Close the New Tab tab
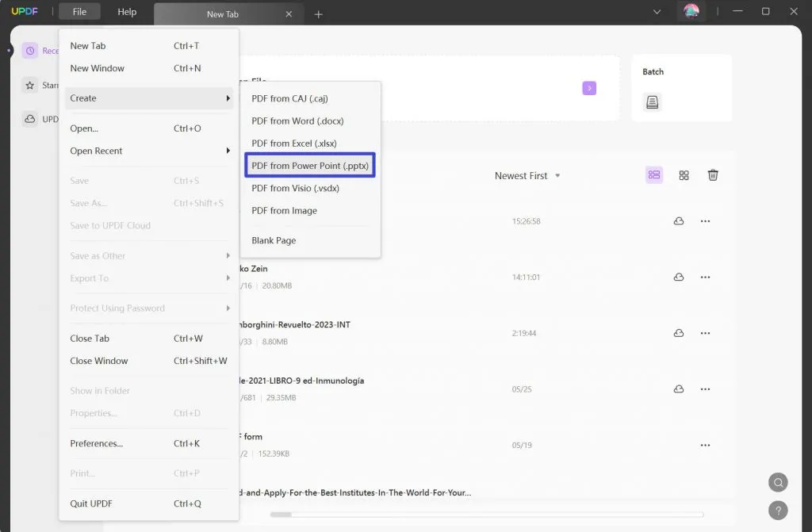 [x=289, y=14]
